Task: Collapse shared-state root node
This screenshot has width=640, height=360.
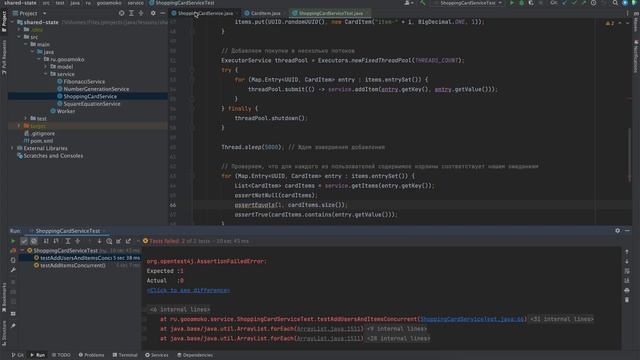Action: click(x=12, y=22)
